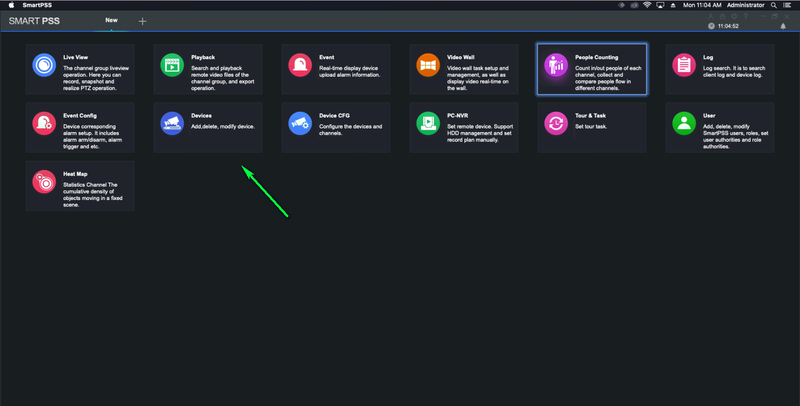Click the People Counting title text
This screenshot has height=406, width=800.
[x=596, y=58]
